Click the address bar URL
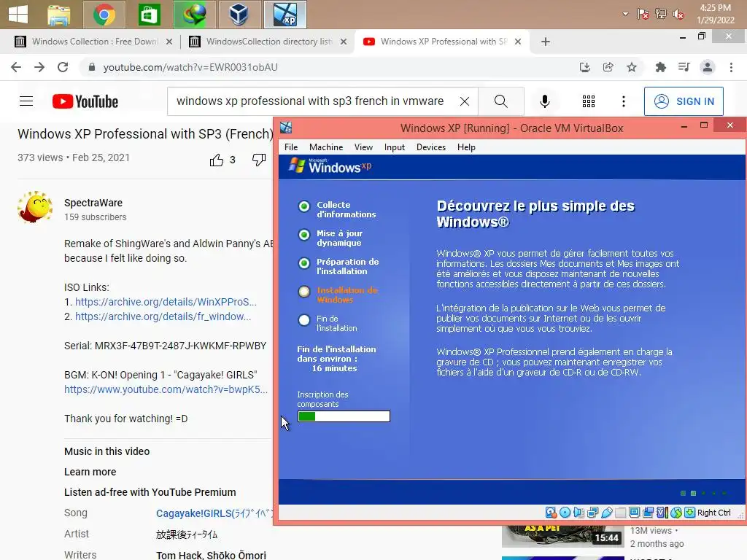The height and width of the screenshot is (560, 747). point(190,67)
